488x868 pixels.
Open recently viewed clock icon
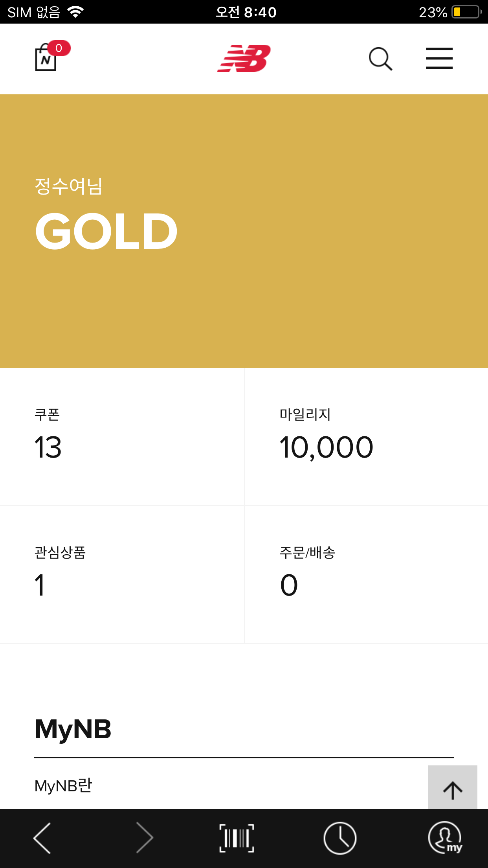340,838
